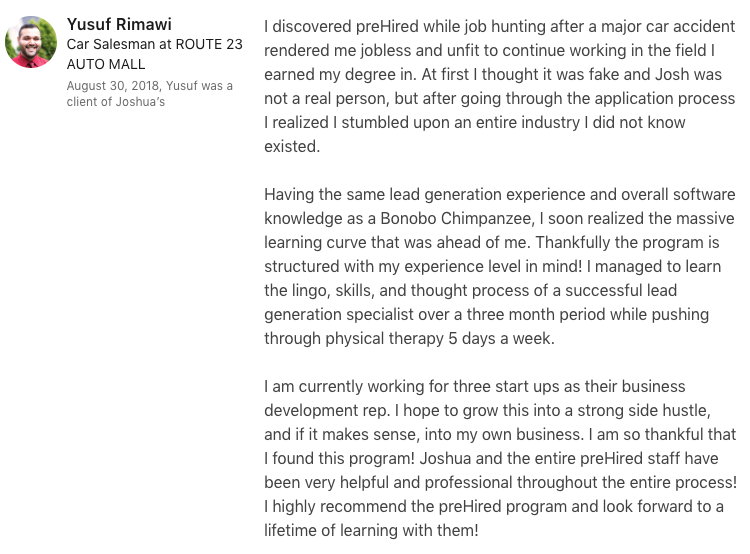Click the line "development rep. I hope to grow"
Screen dimensions: 750x554
(487, 410)
